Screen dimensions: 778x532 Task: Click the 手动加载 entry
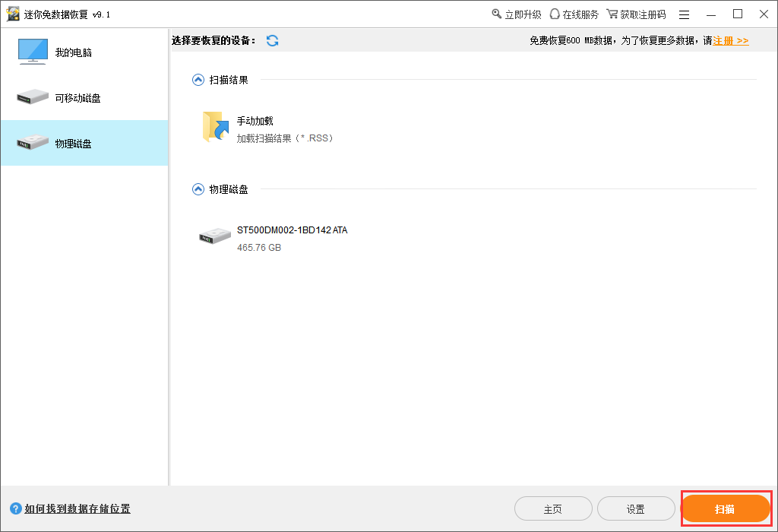tap(268, 128)
